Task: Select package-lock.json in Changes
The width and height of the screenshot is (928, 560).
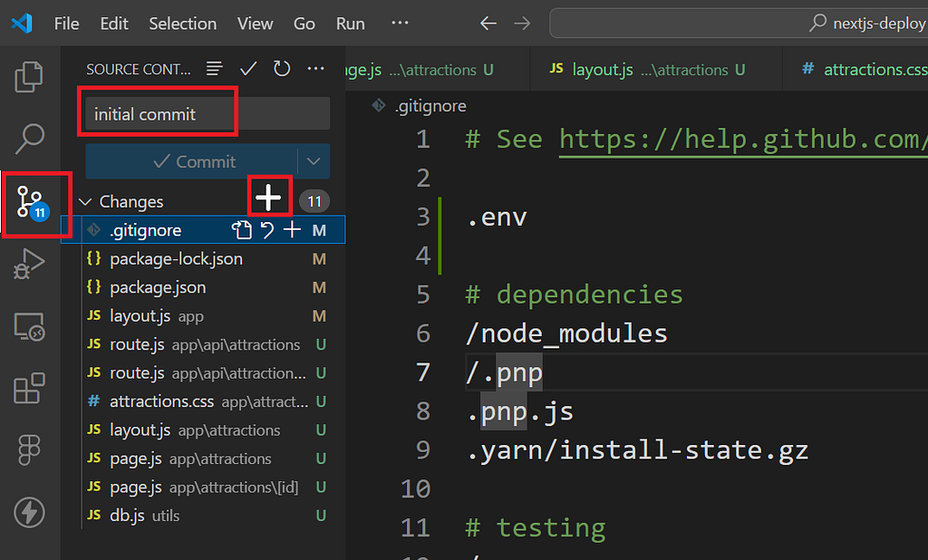Action: pos(203,258)
